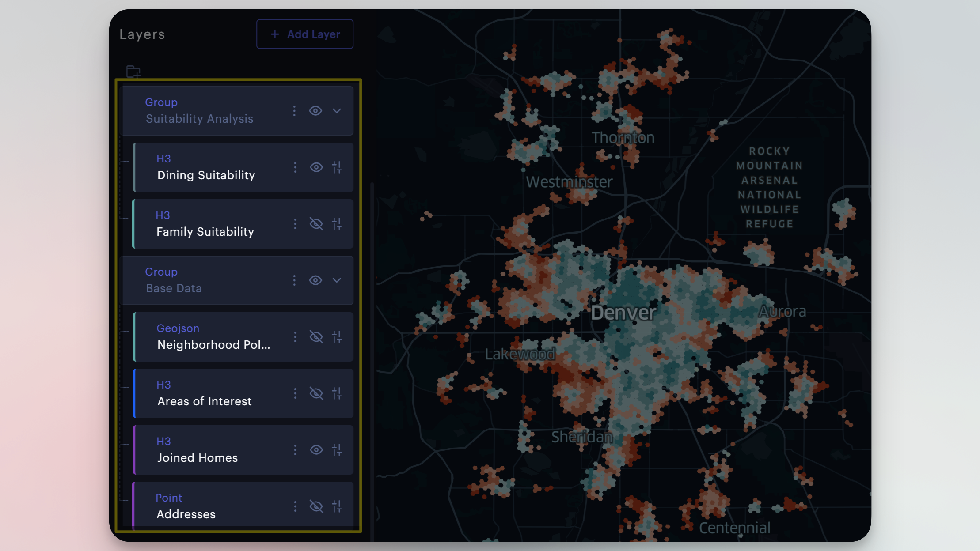980x551 pixels.
Task: Click the Add Layer button
Action: (305, 34)
